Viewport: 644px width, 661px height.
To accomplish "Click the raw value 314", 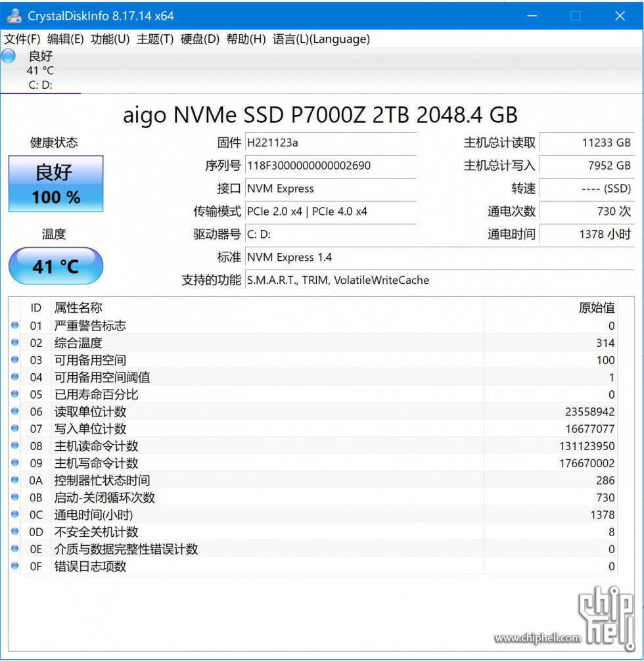I will click(x=605, y=343).
